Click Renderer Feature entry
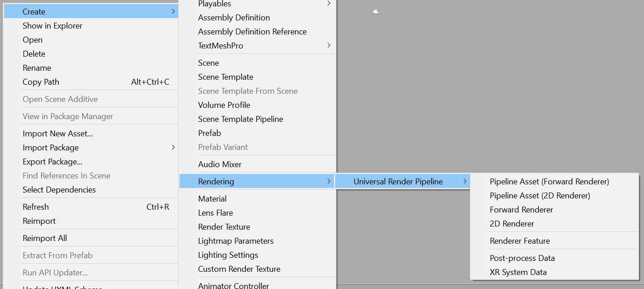This screenshot has width=644, height=289. pyautogui.click(x=520, y=241)
